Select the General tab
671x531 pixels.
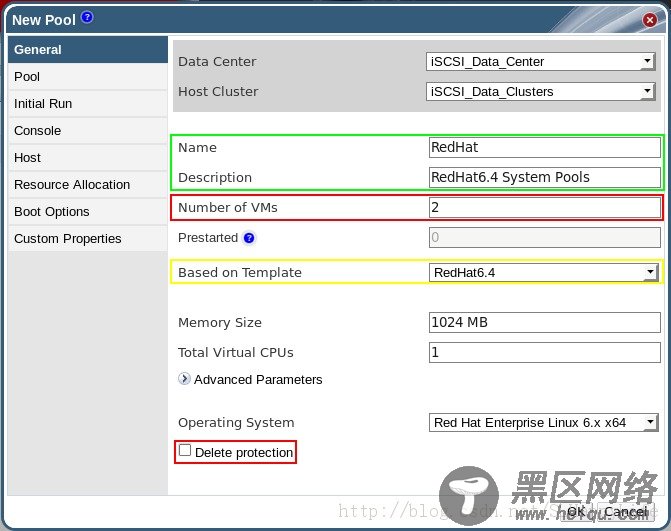pyautogui.click(x=88, y=50)
